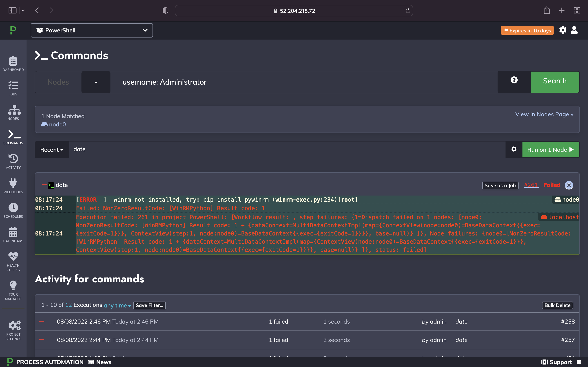
Task: Open command settings gear beside Run button
Action: coord(514,149)
